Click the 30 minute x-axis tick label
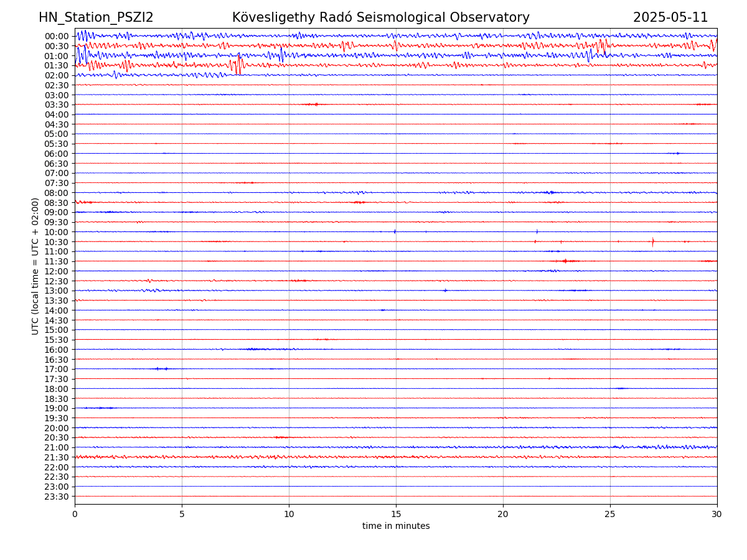The width and height of the screenshot is (747, 560). coord(717,515)
